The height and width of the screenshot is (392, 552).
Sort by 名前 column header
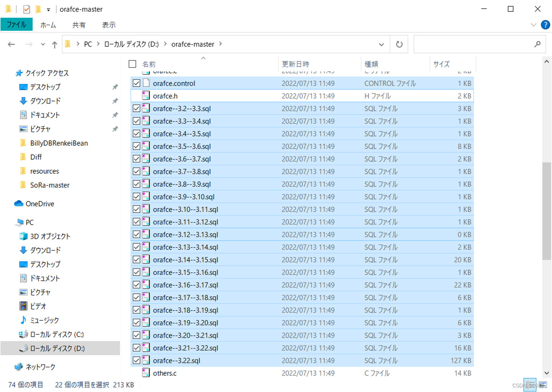pyautogui.click(x=149, y=64)
